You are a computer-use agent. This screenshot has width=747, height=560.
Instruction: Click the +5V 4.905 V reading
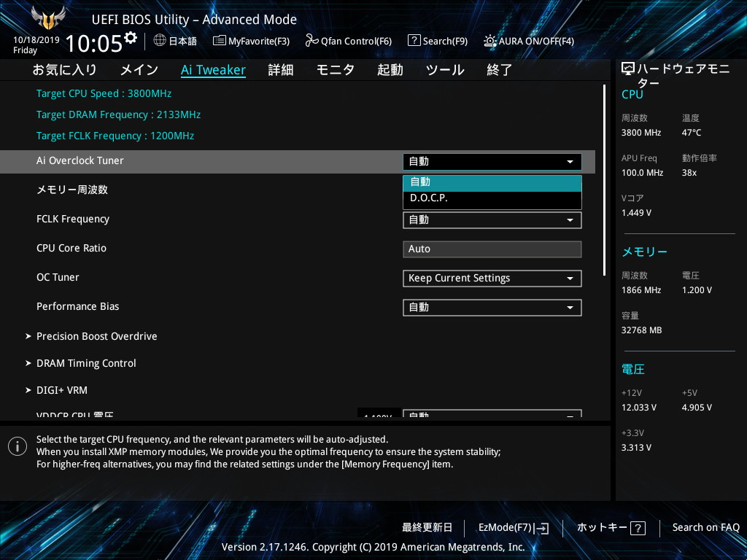tap(697, 408)
